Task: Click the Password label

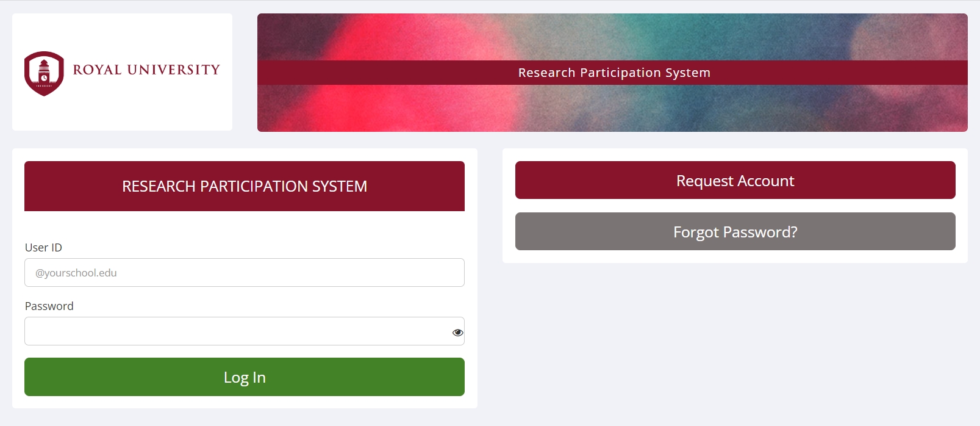Action: [49, 306]
